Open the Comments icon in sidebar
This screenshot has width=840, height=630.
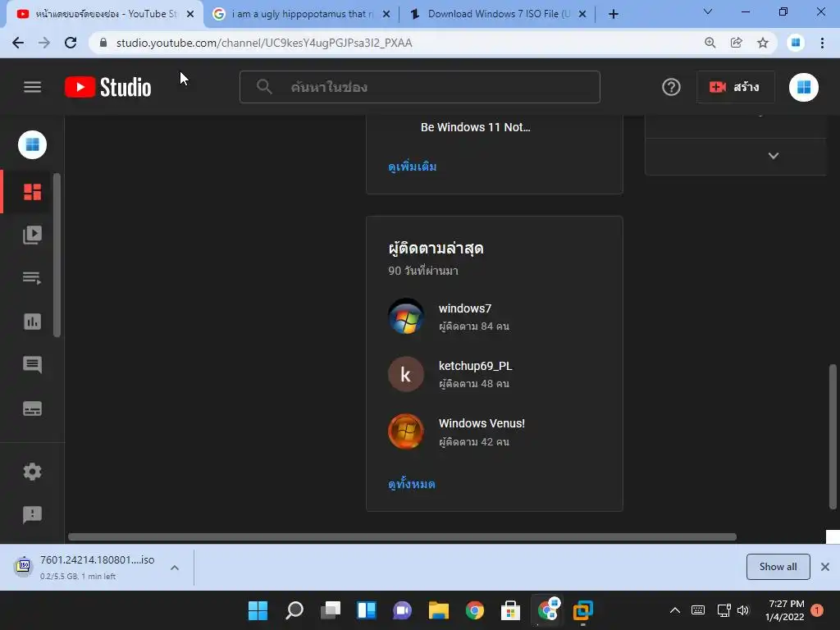(x=32, y=365)
